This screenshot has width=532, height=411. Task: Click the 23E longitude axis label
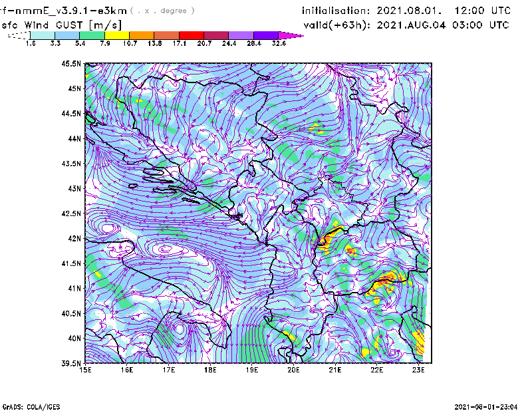click(x=419, y=370)
